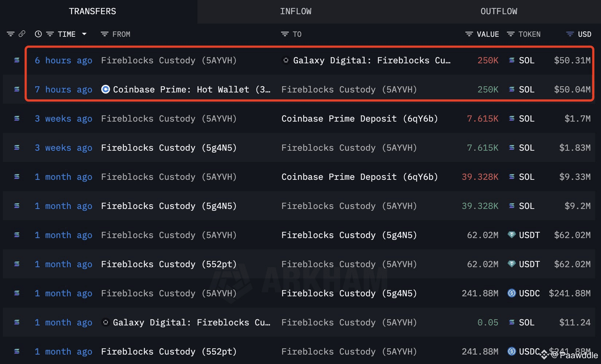Open the '1 month ago' link in the $11.24 row
Viewport: 601px width, 364px height.
[63, 323]
